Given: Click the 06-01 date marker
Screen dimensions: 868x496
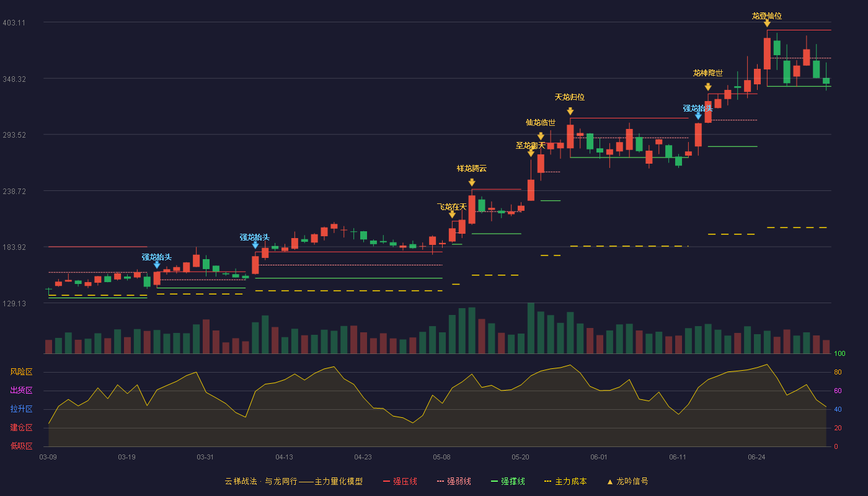Looking at the screenshot, I should pyautogui.click(x=599, y=457).
